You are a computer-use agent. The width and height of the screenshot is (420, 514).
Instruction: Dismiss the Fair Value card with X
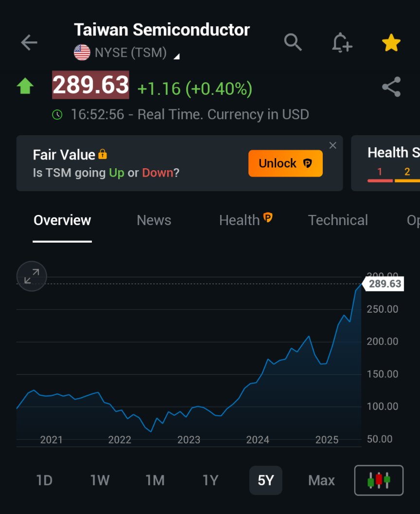pyautogui.click(x=332, y=145)
